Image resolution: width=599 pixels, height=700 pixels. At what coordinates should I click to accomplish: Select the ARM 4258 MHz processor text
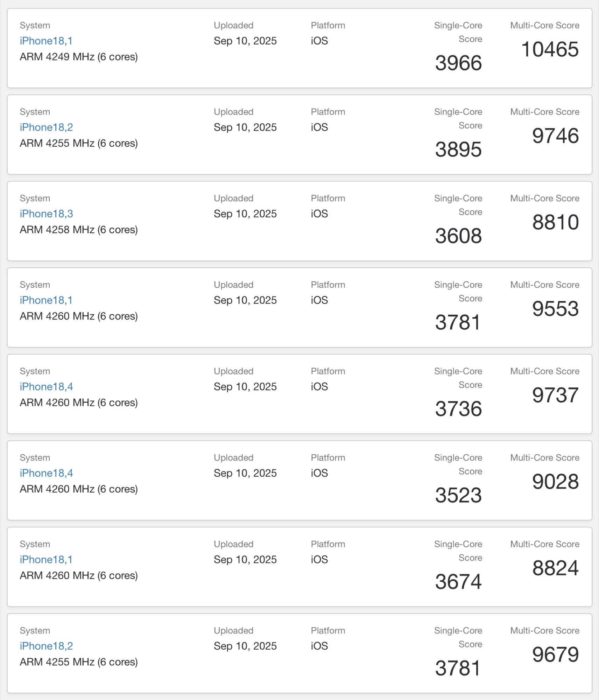click(79, 230)
